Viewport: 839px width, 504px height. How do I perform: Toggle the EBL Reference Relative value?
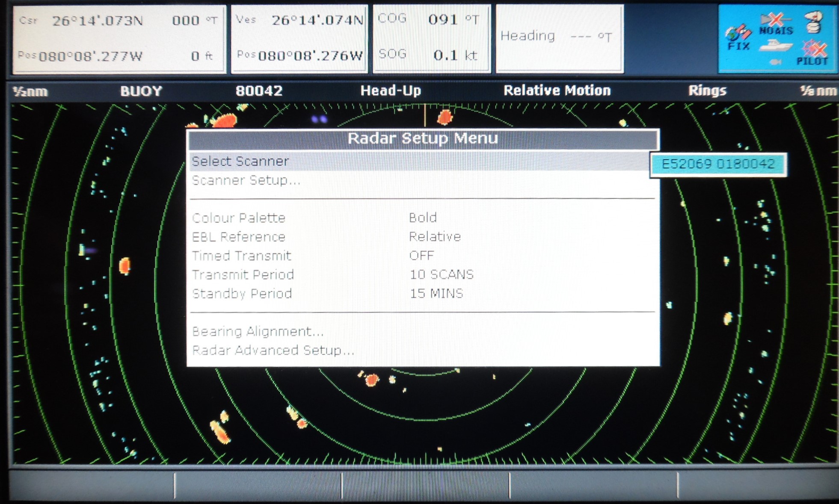tap(435, 237)
